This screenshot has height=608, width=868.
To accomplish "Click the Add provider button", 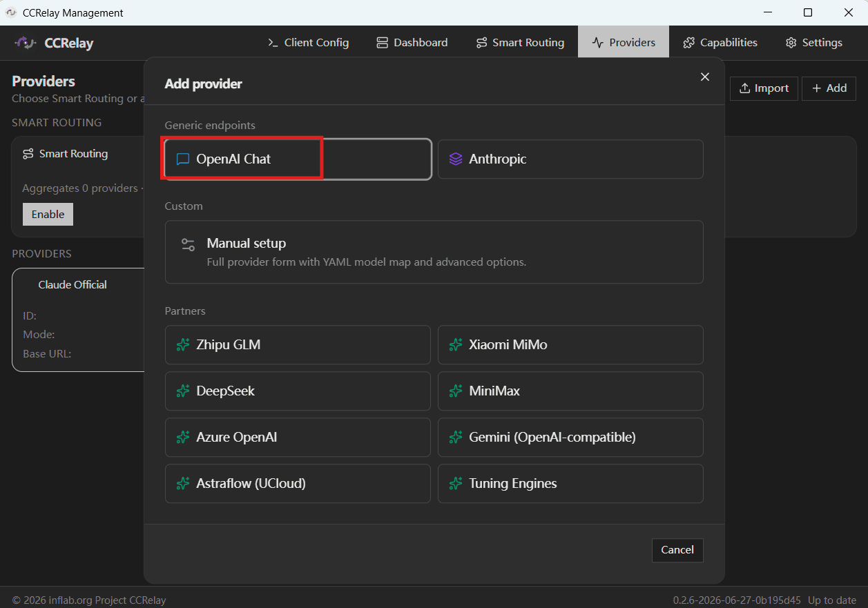I will pos(829,88).
